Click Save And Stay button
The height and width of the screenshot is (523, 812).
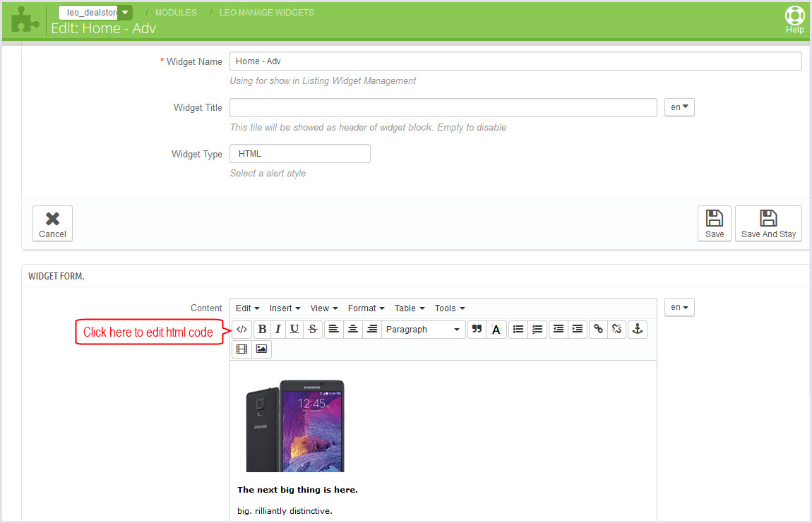[768, 224]
